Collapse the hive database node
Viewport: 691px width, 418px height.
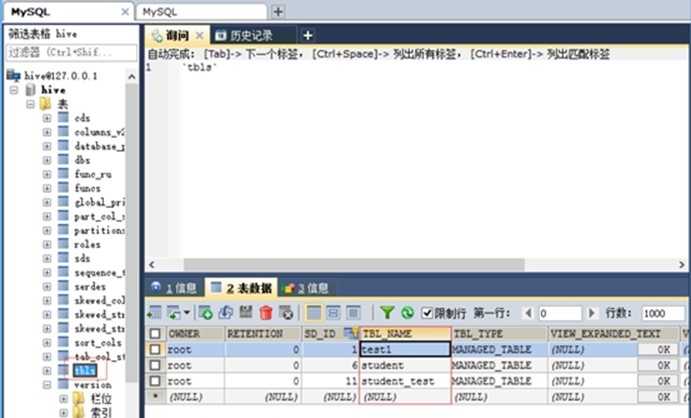point(14,90)
